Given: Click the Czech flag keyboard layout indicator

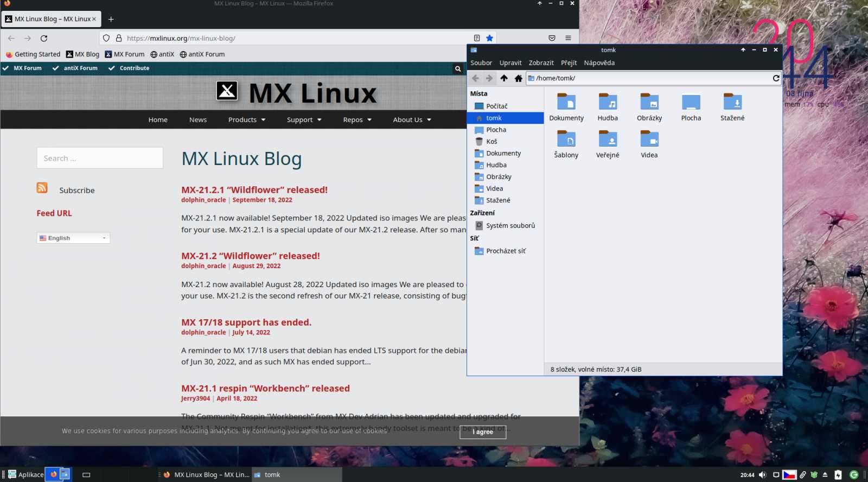Looking at the screenshot, I should (789, 475).
